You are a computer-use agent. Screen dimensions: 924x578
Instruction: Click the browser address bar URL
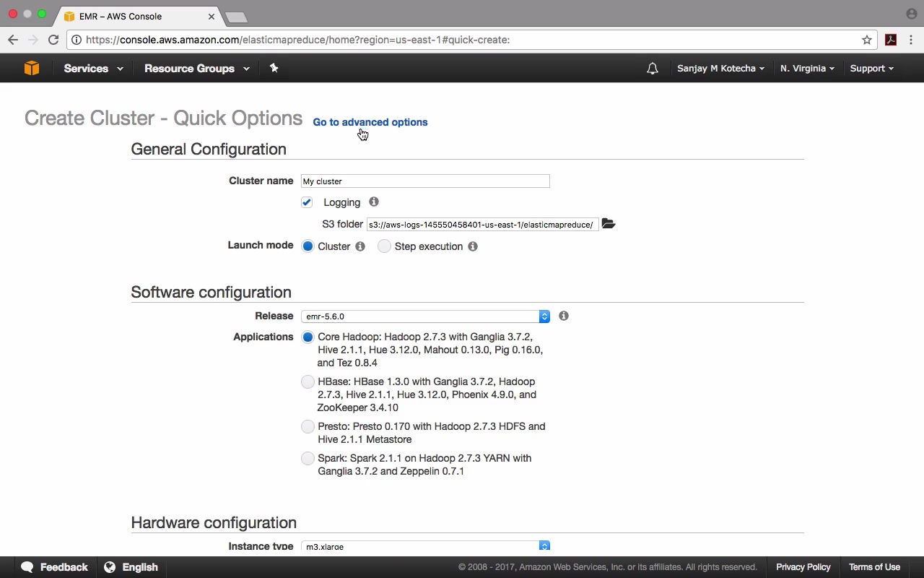pyautogui.click(x=297, y=40)
